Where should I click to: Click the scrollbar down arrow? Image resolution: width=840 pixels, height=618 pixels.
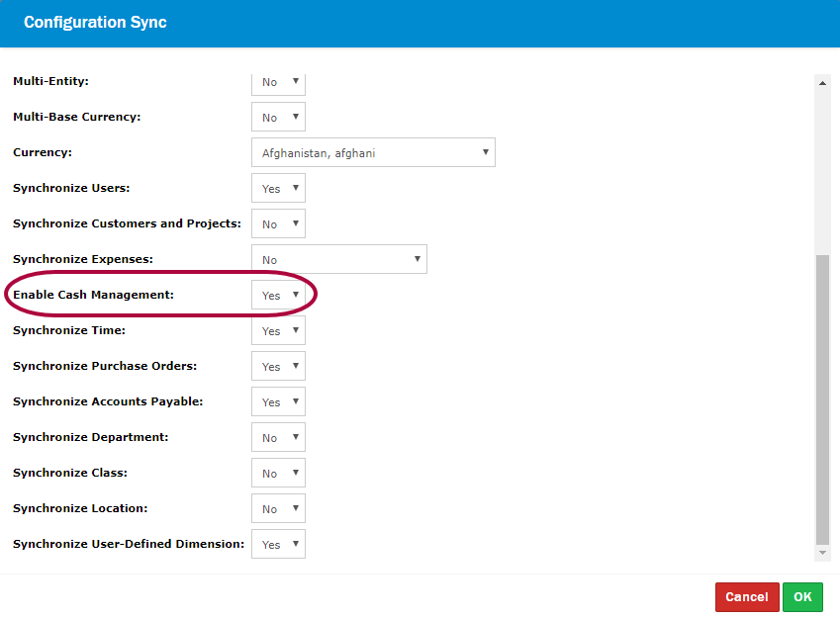pyautogui.click(x=823, y=554)
